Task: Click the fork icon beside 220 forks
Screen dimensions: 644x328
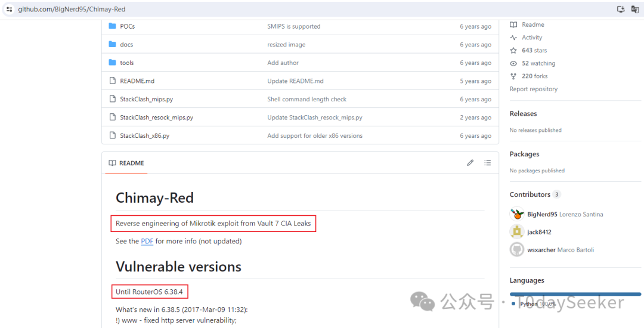Action: pyautogui.click(x=513, y=76)
